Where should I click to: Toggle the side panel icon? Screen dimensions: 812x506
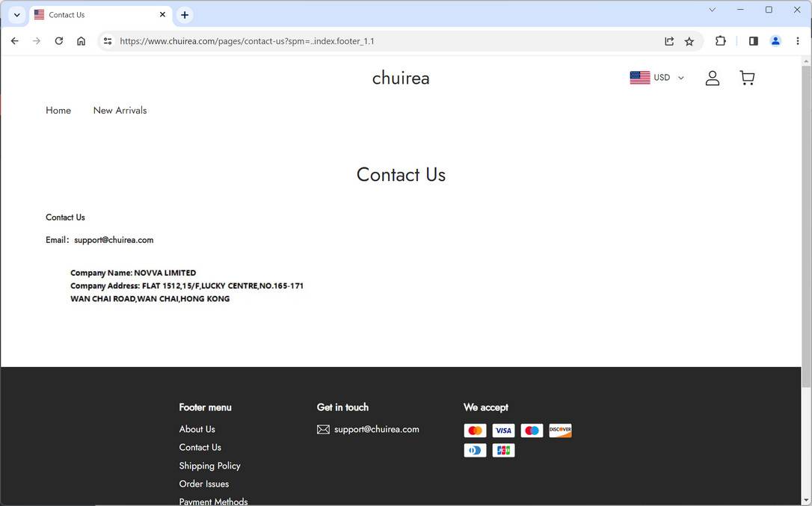753,41
